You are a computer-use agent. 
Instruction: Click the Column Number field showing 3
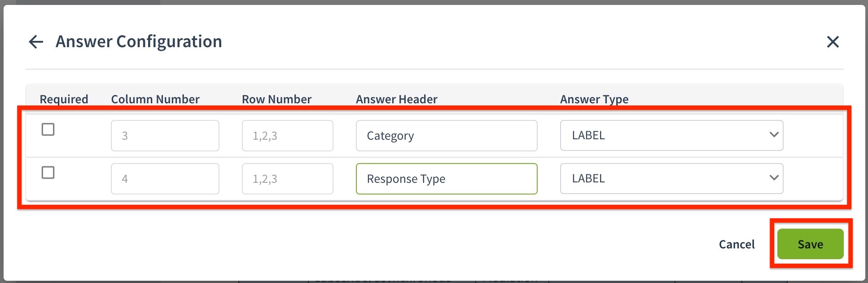(165, 136)
